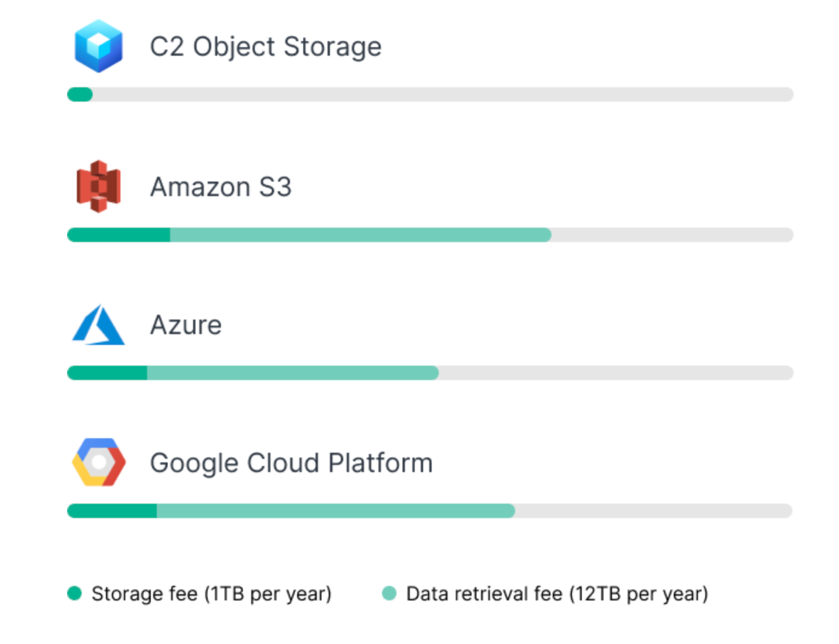The width and height of the screenshot is (839, 644).
Task: Click Data retrieval fee (12TB per year) text
Action: [557, 594]
